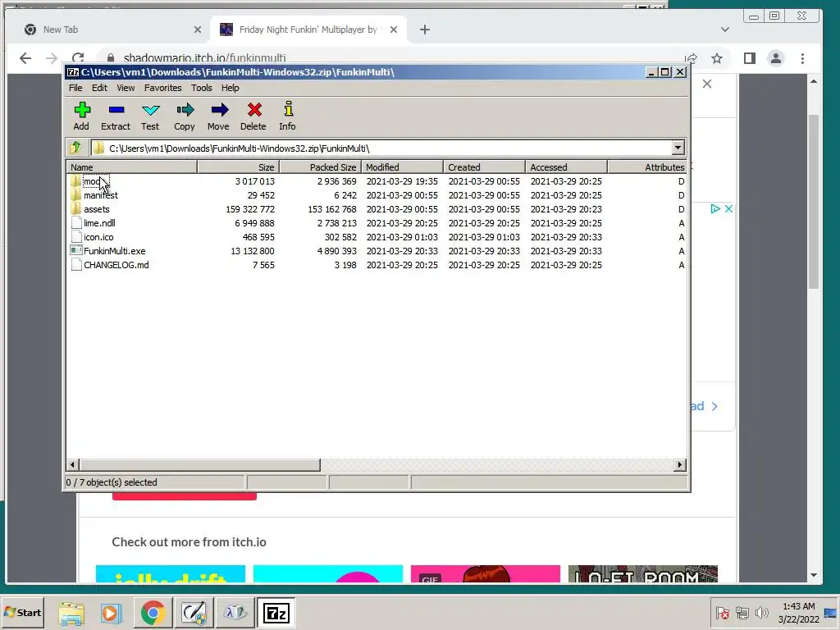Open a new Chrome tab
The width and height of the screenshot is (840, 630).
coord(425,30)
